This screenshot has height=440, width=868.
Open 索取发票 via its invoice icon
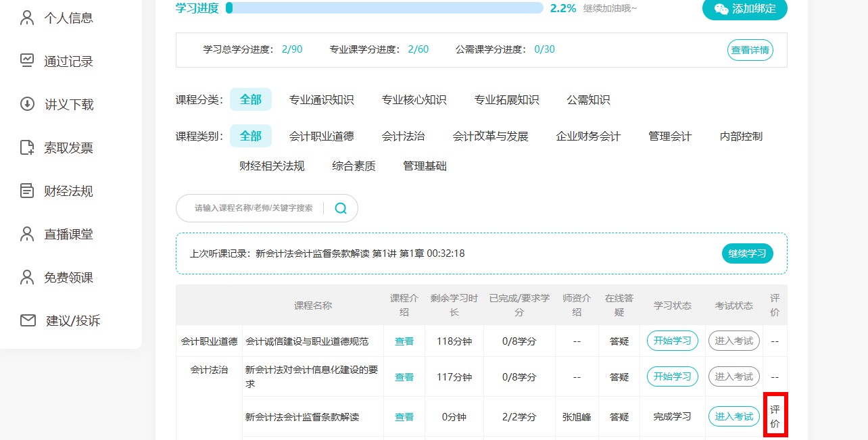[27, 147]
